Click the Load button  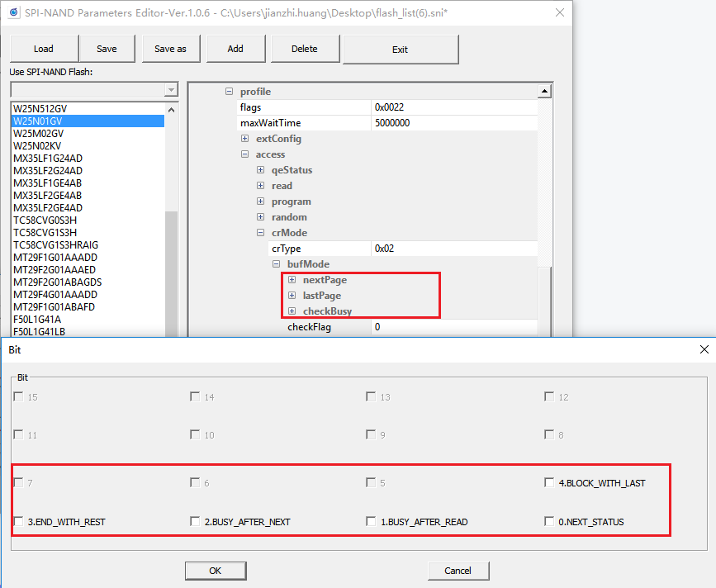point(44,49)
